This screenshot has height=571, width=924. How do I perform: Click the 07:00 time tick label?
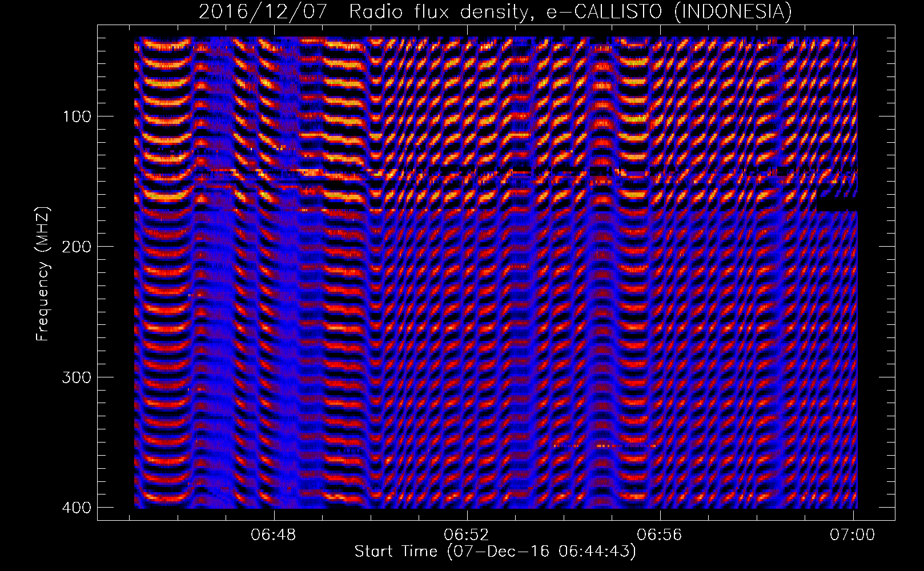[x=853, y=535]
